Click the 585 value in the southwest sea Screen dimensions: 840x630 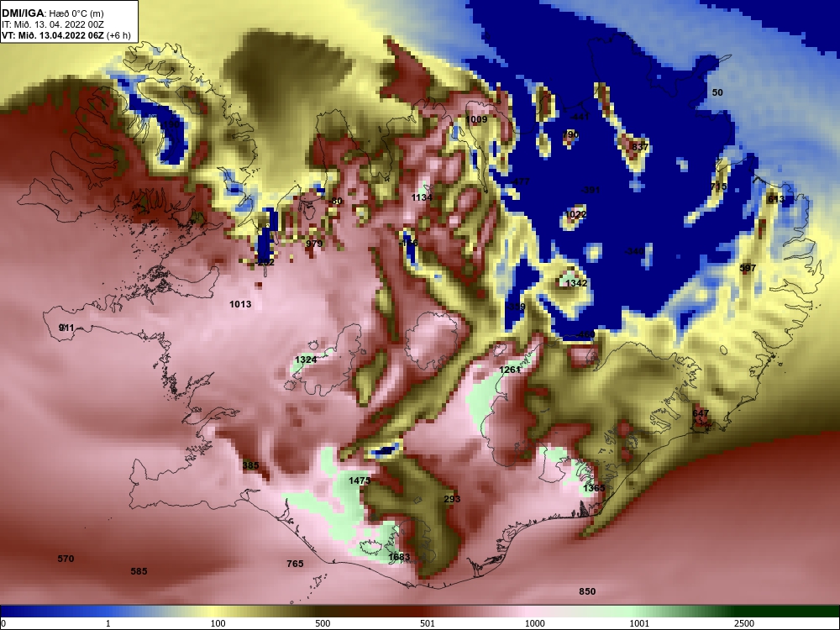coord(139,571)
